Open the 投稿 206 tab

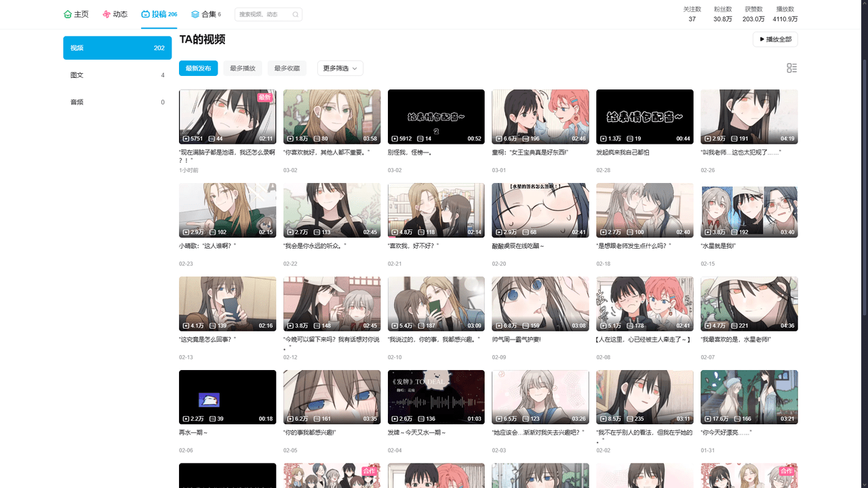pos(159,14)
